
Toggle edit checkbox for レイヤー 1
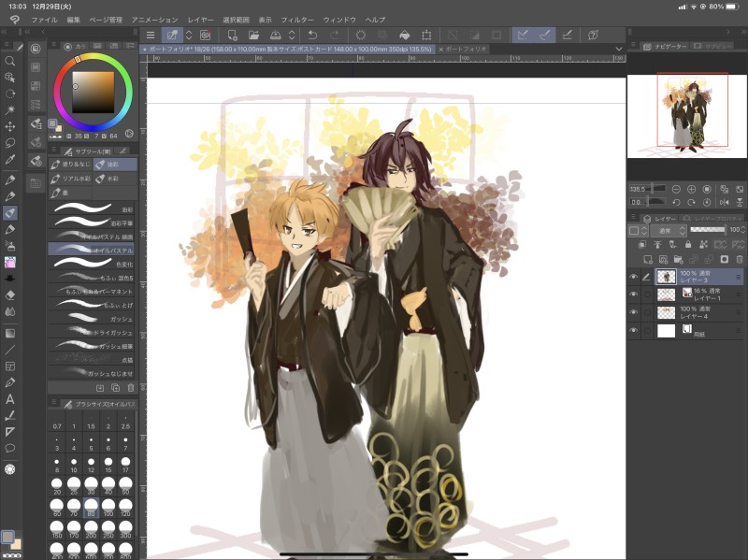(647, 294)
